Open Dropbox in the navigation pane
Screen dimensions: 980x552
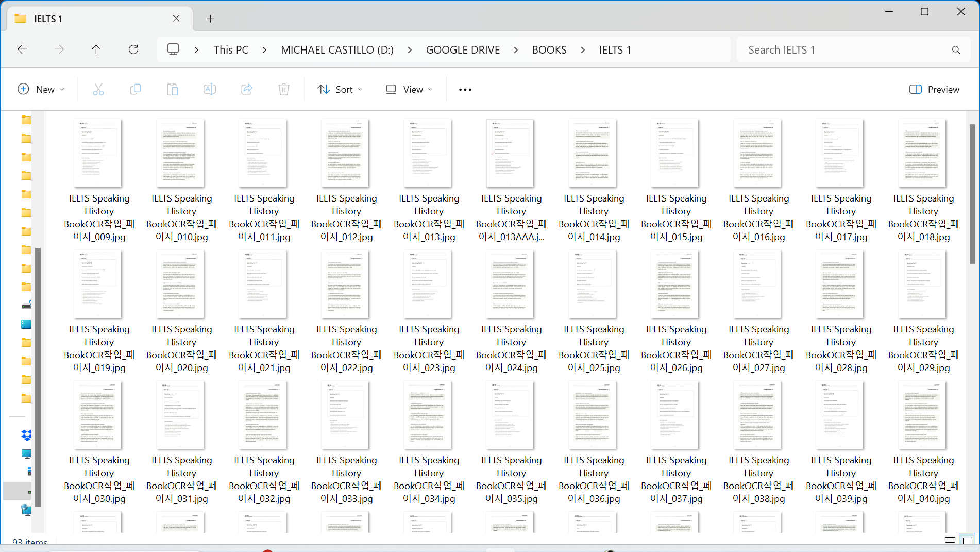26,436
